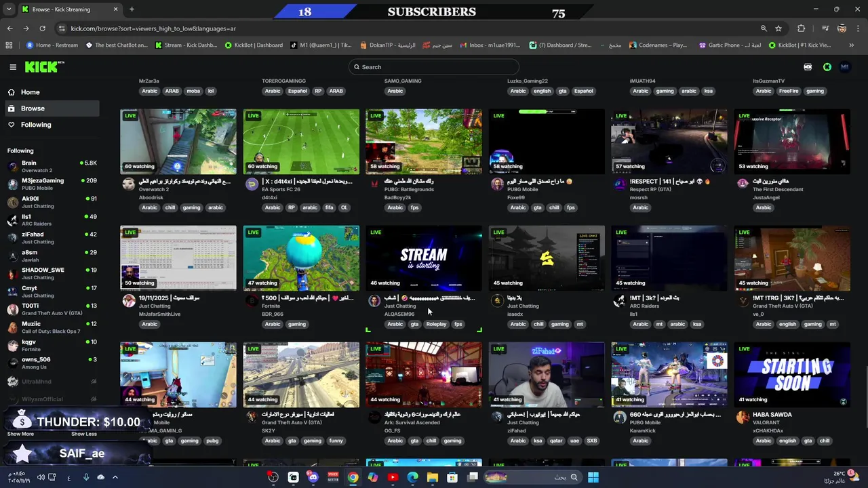868x488 pixels.
Task: Open File Explorer from the taskbar
Action: point(433,477)
